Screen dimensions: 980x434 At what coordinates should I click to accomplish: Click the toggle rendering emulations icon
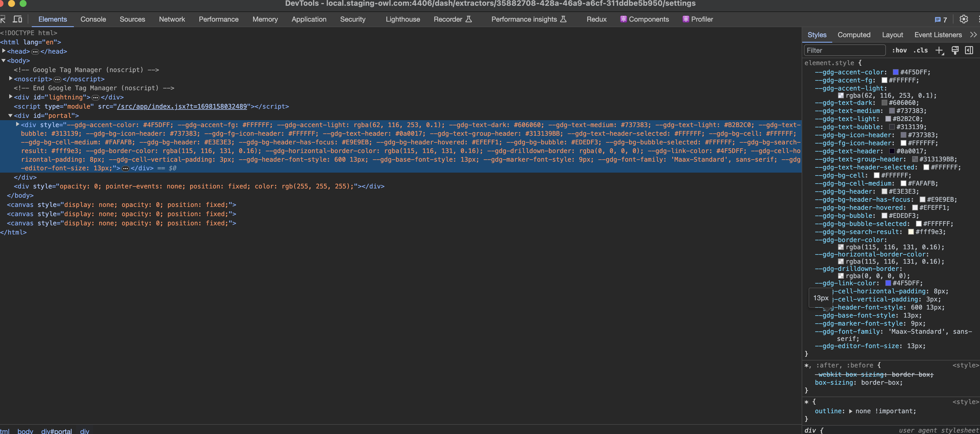tap(955, 50)
